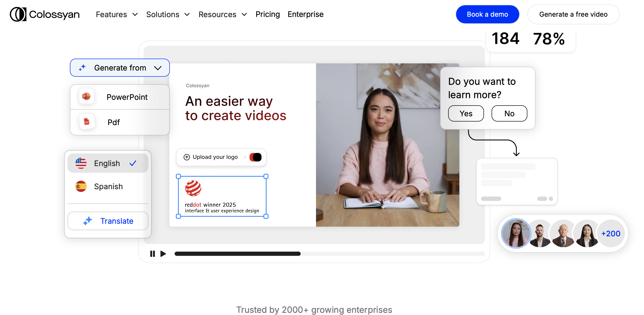Click the PowerPoint file icon
The height and width of the screenshot is (315, 644).
[87, 97]
